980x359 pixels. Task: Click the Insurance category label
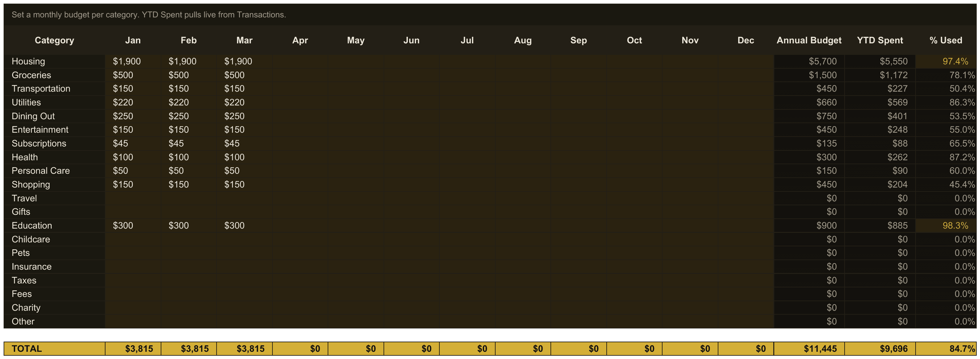coord(32,267)
